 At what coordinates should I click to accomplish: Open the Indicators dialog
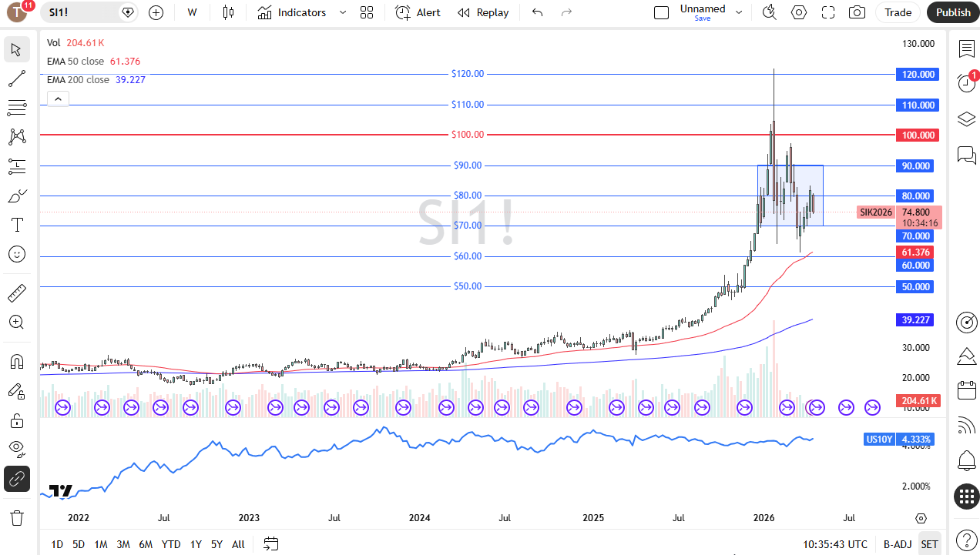[x=292, y=12]
